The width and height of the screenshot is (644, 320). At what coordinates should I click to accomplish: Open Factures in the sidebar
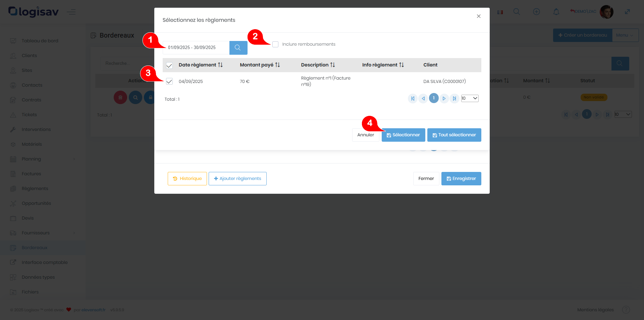(31, 174)
